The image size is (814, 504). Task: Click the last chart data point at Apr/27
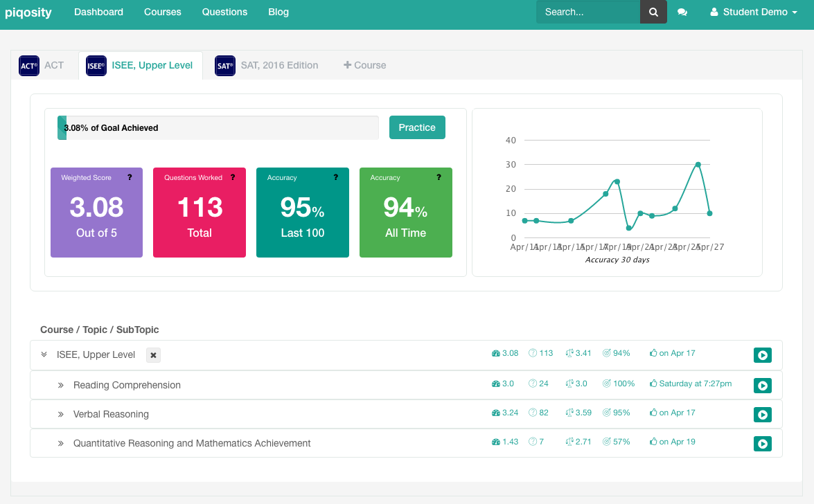(x=709, y=213)
